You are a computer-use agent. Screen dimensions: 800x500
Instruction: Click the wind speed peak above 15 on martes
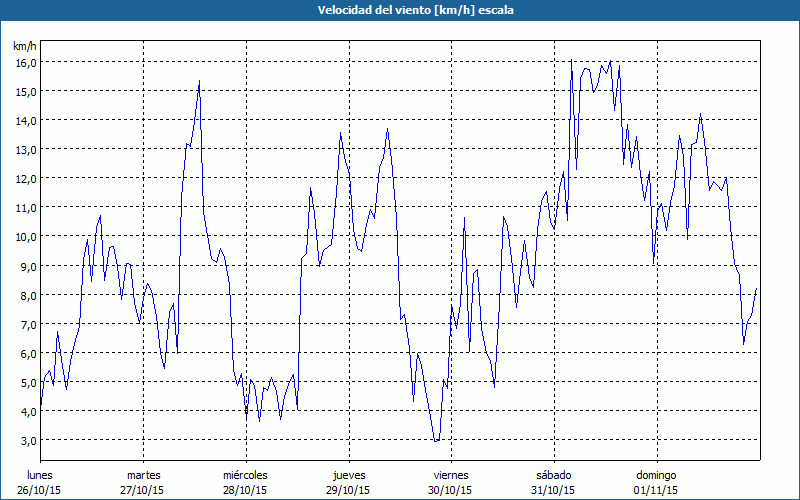coord(200,82)
